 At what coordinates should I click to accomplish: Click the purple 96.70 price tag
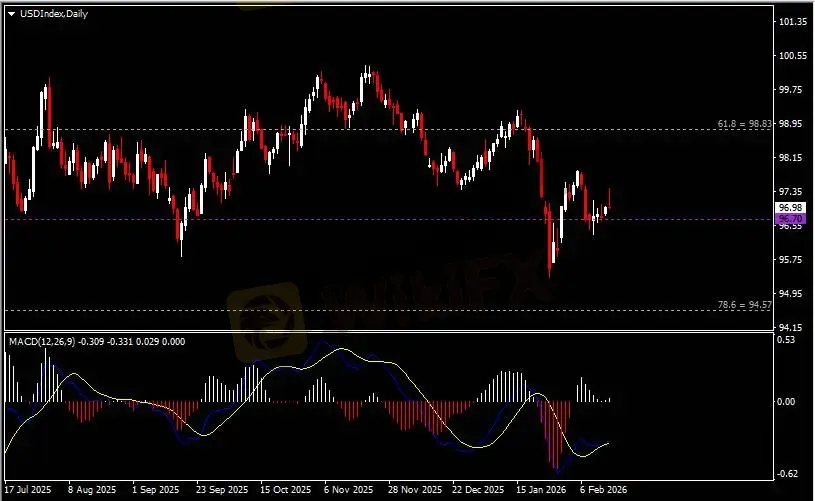pyautogui.click(x=790, y=217)
